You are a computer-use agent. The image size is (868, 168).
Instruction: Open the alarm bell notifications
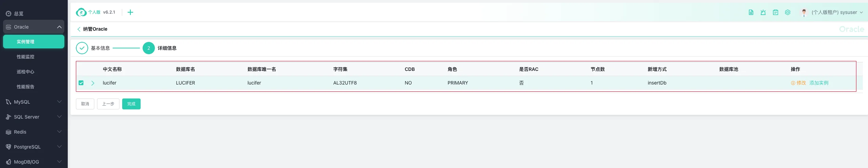click(x=763, y=13)
